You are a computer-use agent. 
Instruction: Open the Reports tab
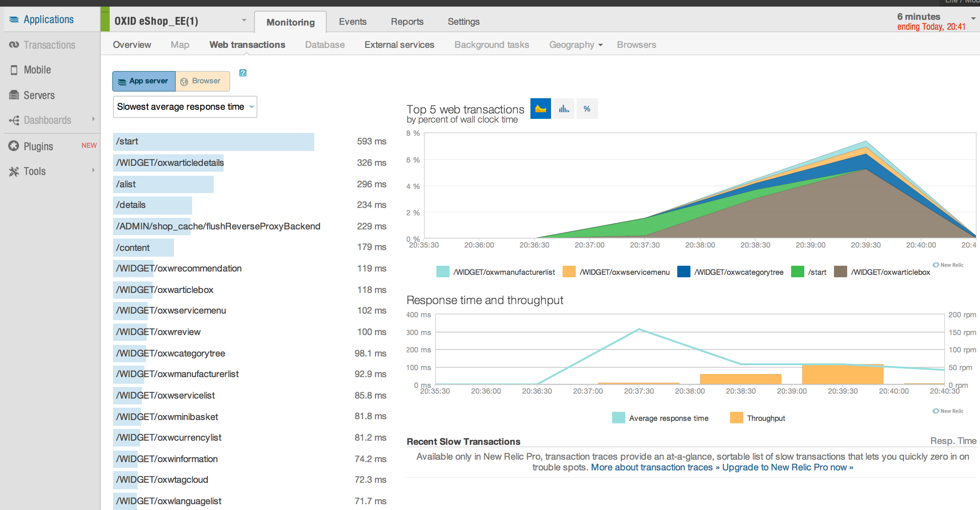[x=407, y=21]
